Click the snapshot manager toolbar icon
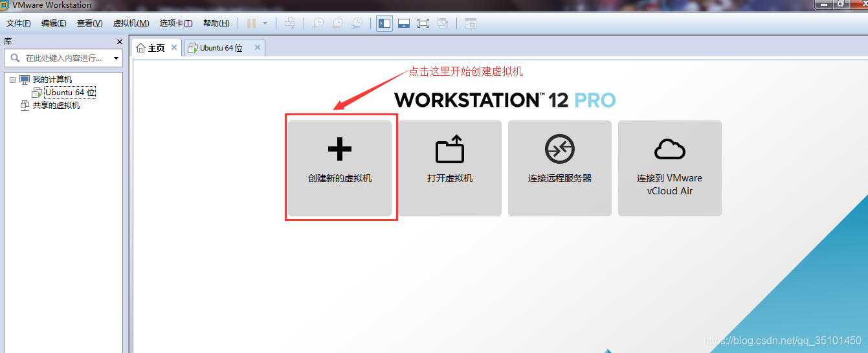 357,23
